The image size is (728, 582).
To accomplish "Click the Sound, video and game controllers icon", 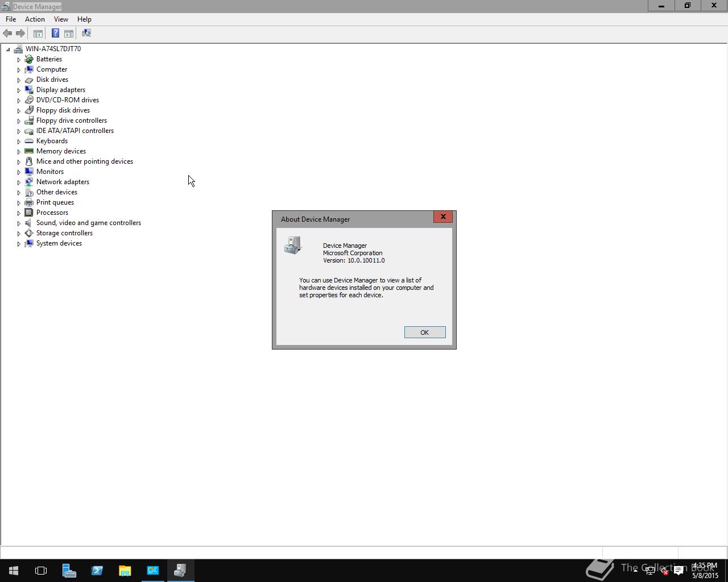I will tap(29, 223).
